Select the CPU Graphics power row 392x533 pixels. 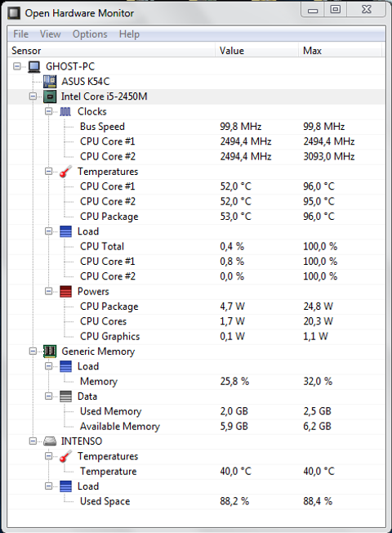(196, 336)
